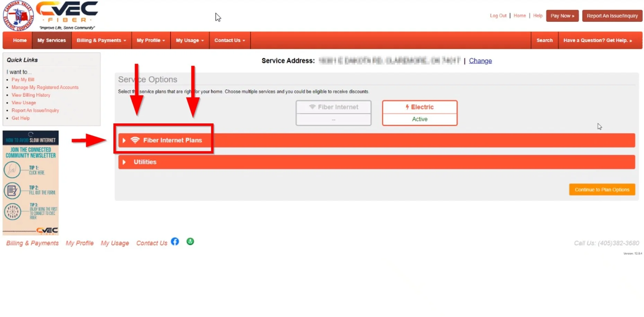
Task: Open the My Usage dropdown menu
Action: (x=189, y=40)
